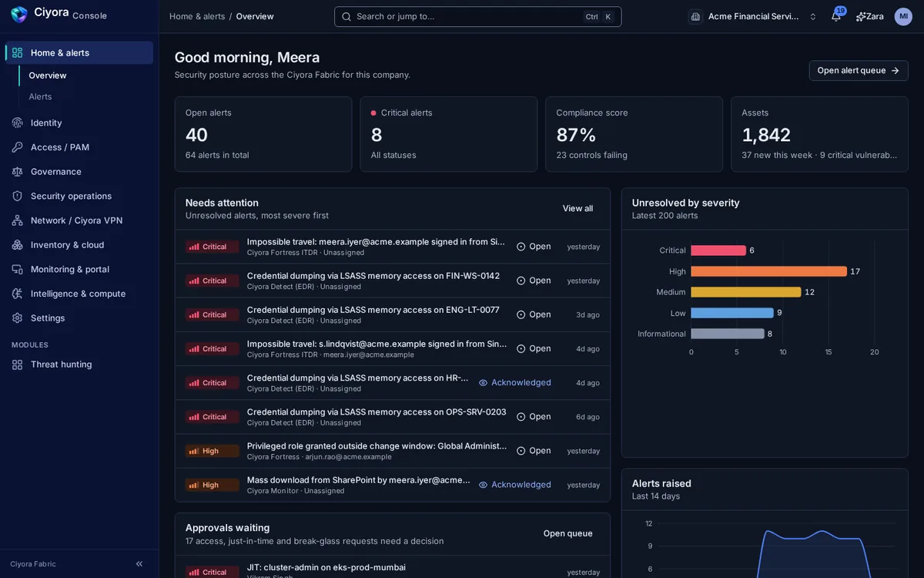Open the MI user avatar
Screen dimensions: 924x578
(x=903, y=16)
